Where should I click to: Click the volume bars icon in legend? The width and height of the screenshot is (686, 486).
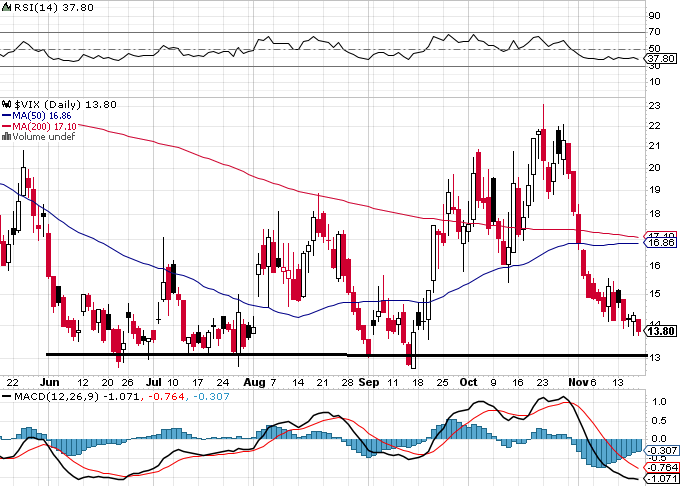coord(7,137)
